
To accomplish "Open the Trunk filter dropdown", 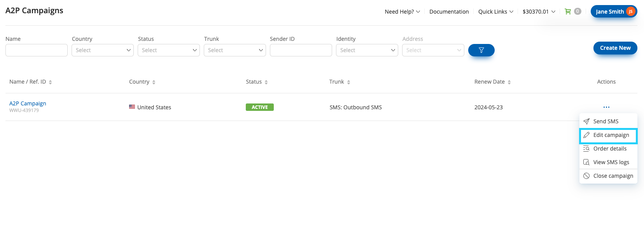I will 235,50.
